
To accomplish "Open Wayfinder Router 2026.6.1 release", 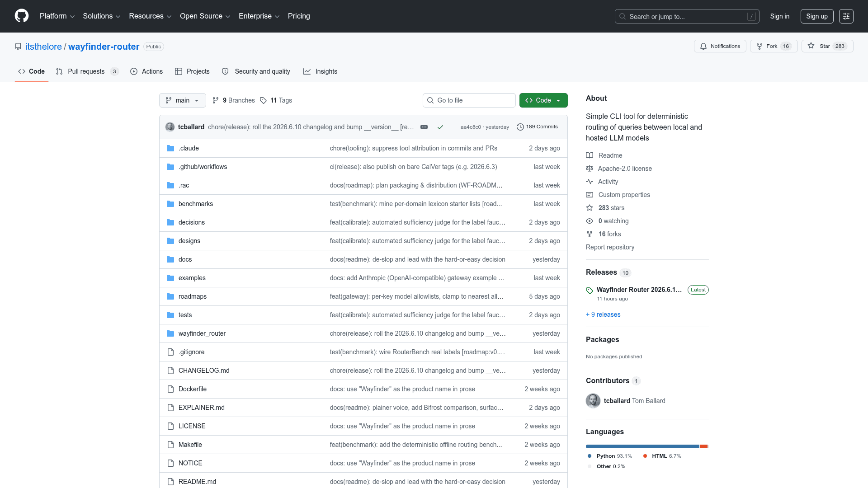I will 639,290.
